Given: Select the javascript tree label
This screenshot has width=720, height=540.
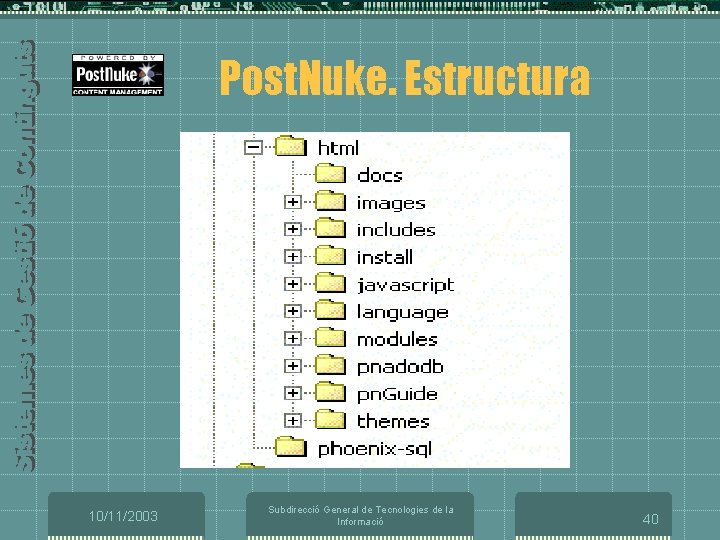Looking at the screenshot, I should [x=406, y=285].
